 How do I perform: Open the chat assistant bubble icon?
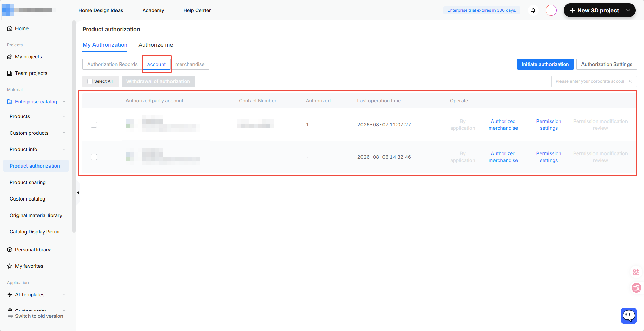[x=629, y=316]
